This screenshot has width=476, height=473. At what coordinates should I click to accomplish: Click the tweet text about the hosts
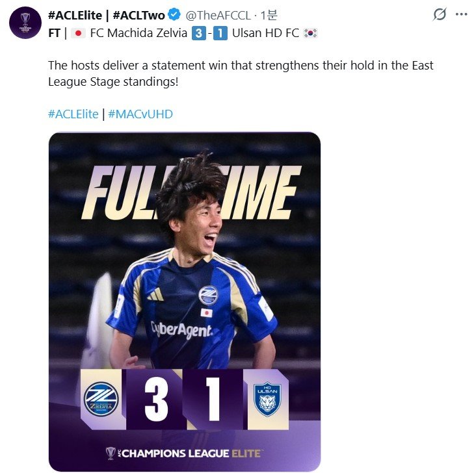tap(241, 73)
